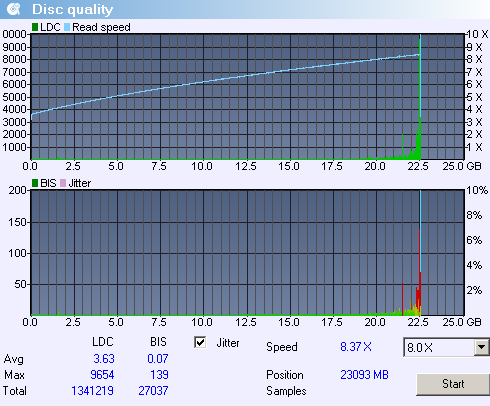The image size is (490, 406).
Task: Click the LDC Avg value 3.63
Action: (x=104, y=359)
